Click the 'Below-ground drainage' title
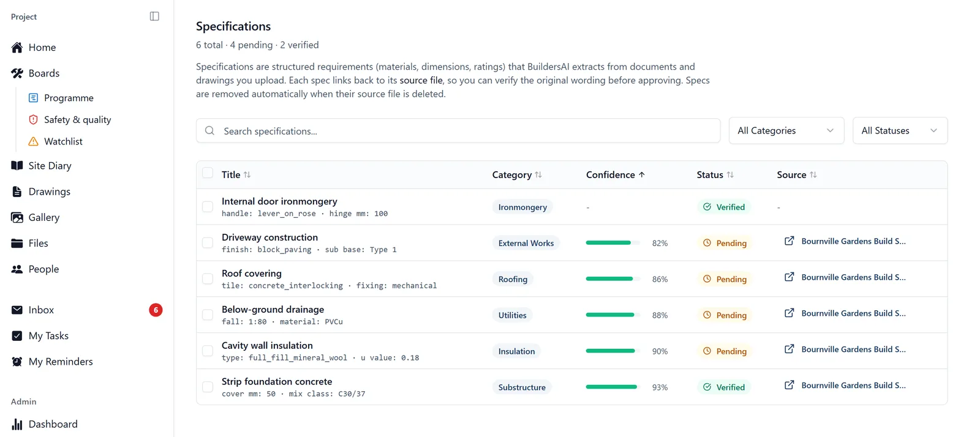Image resolution: width=980 pixels, height=437 pixels. tap(273, 310)
